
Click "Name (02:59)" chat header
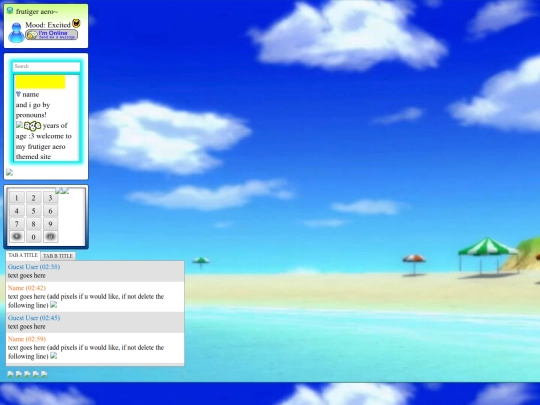[x=27, y=339]
